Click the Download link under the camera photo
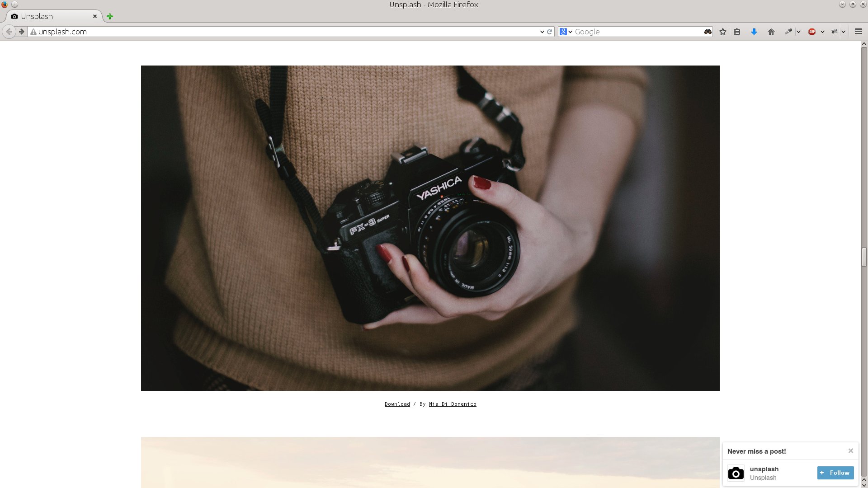 [x=397, y=404]
